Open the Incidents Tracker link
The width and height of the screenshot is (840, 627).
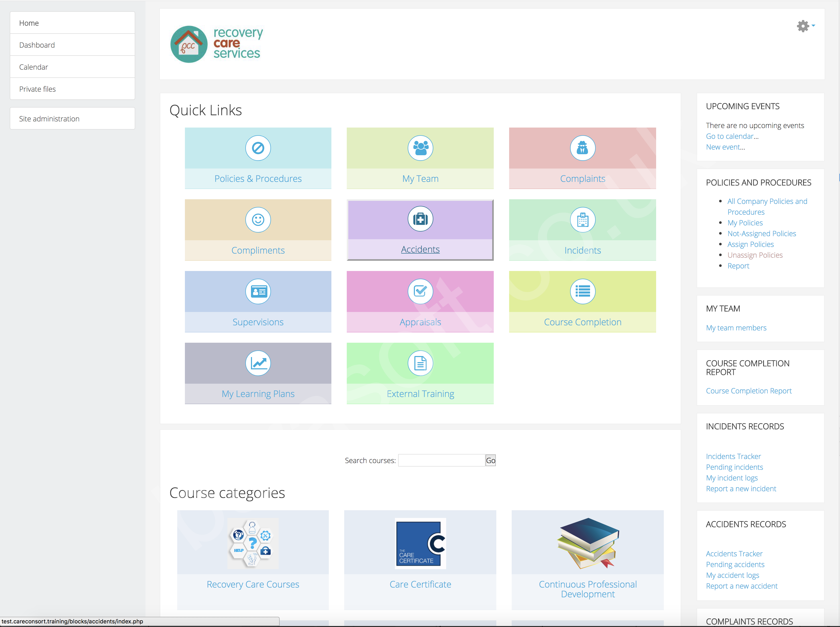(733, 456)
